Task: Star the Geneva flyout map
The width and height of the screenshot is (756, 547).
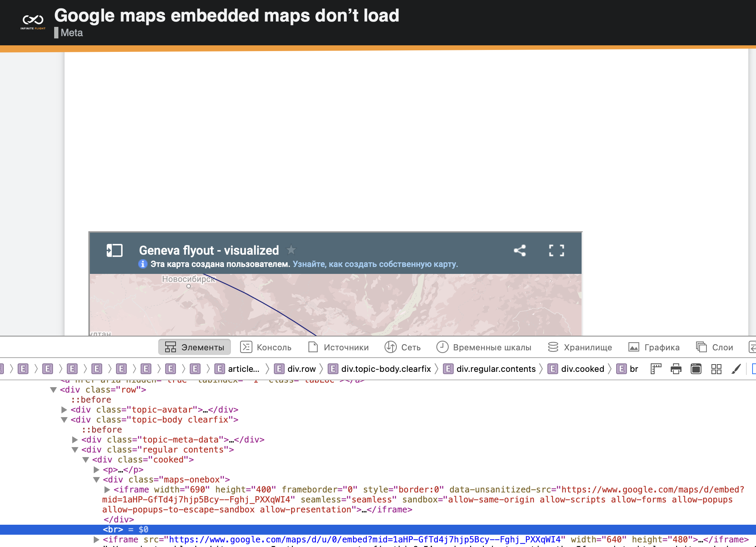Action: pyautogui.click(x=291, y=250)
